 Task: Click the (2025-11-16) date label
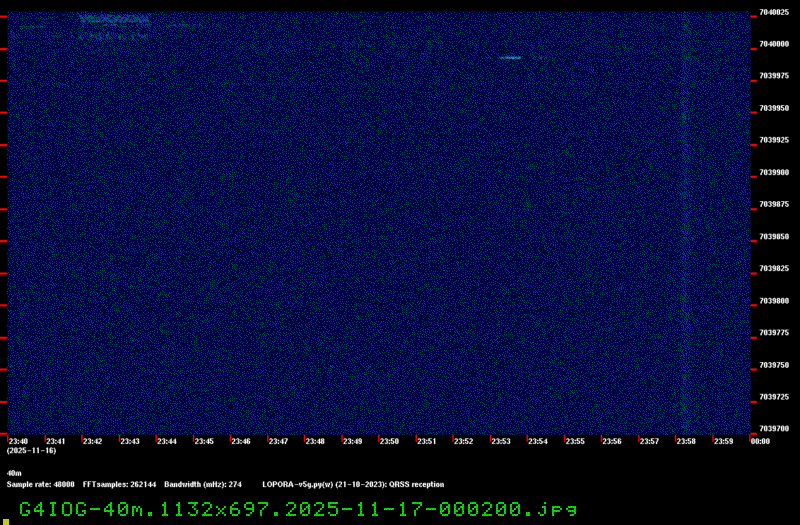coord(32,451)
